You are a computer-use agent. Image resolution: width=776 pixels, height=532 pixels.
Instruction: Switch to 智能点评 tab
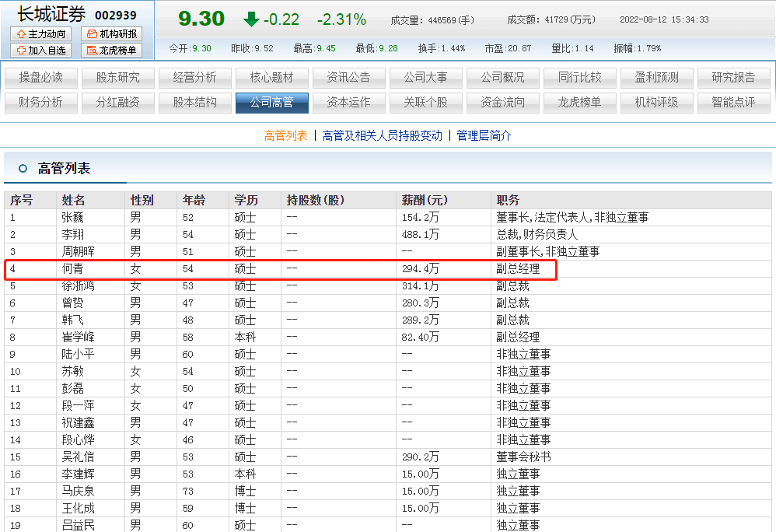[x=733, y=103]
